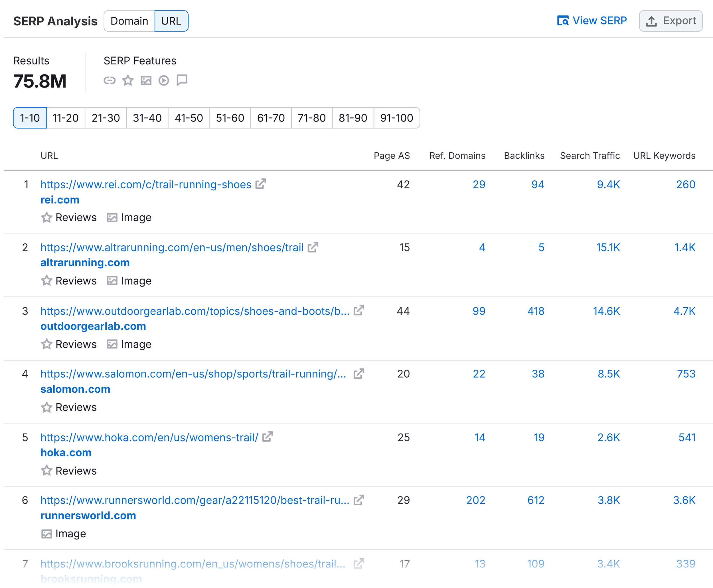
Task: Click the URL Keywords column header
Action: pyautogui.click(x=664, y=156)
